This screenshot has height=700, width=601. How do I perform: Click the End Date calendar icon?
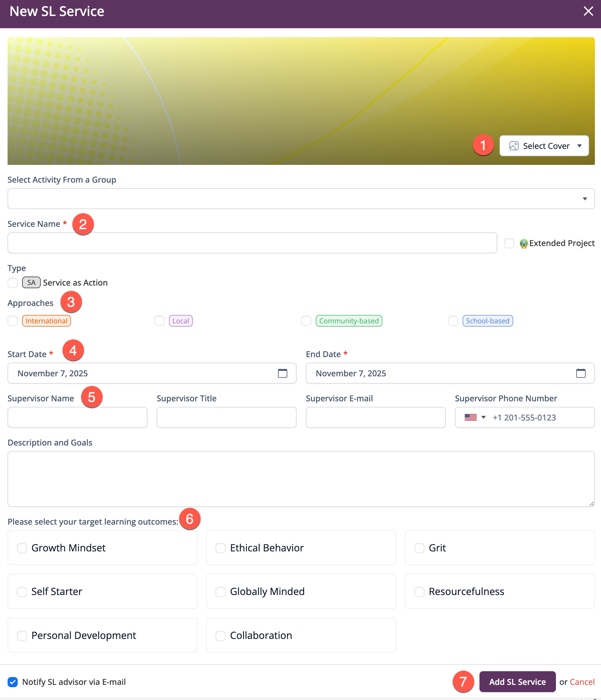pyautogui.click(x=580, y=373)
